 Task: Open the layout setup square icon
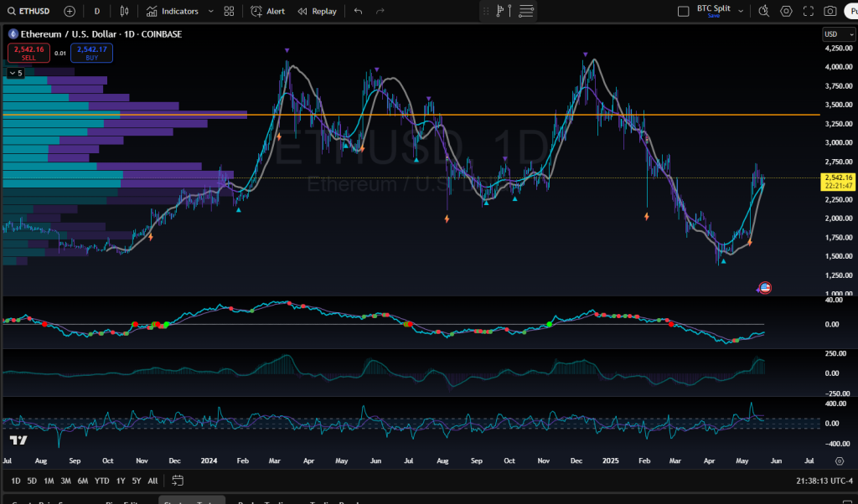(x=683, y=11)
